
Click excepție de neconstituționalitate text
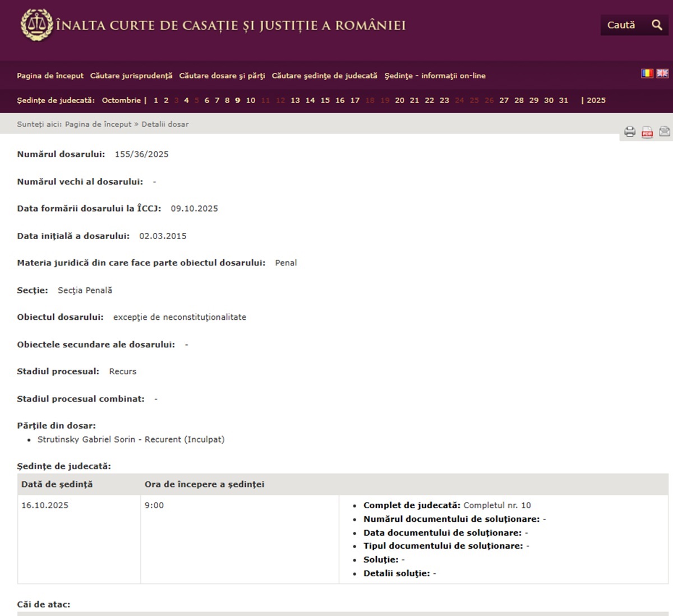point(180,318)
